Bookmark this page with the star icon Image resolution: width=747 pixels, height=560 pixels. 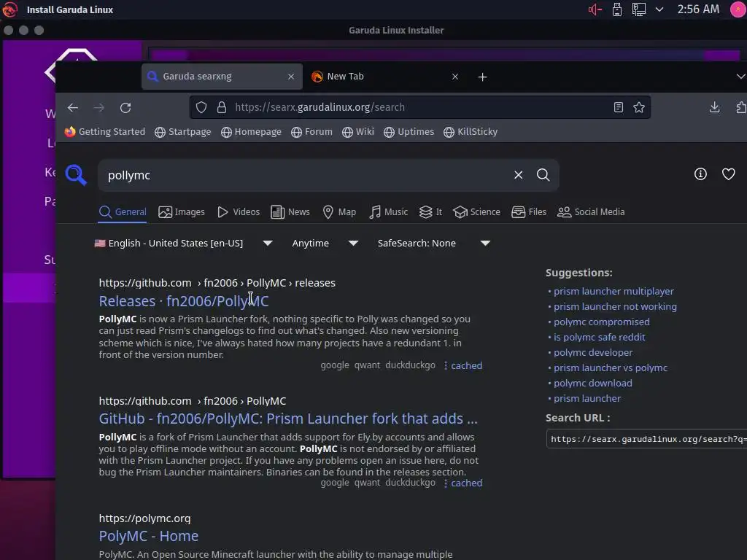[639, 107]
